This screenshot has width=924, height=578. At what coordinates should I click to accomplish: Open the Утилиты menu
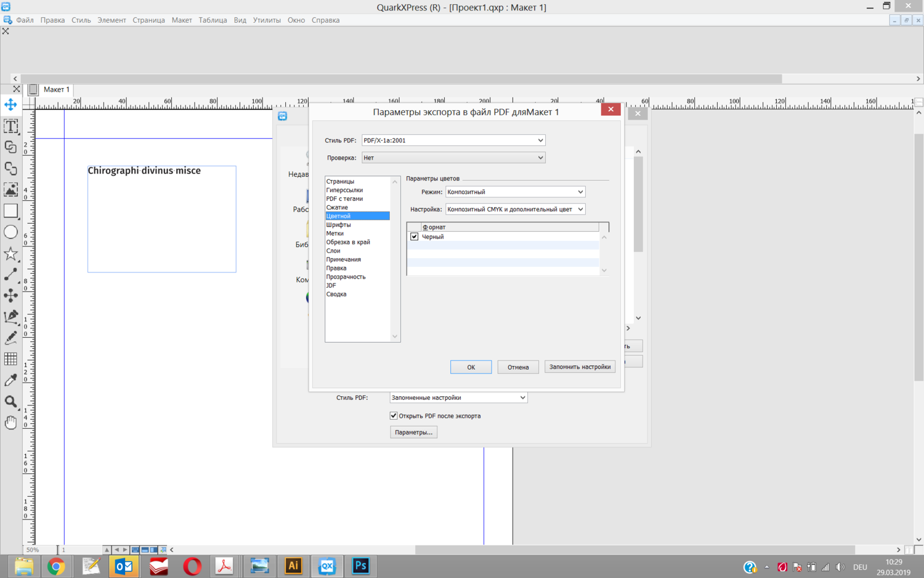(x=266, y=20)
